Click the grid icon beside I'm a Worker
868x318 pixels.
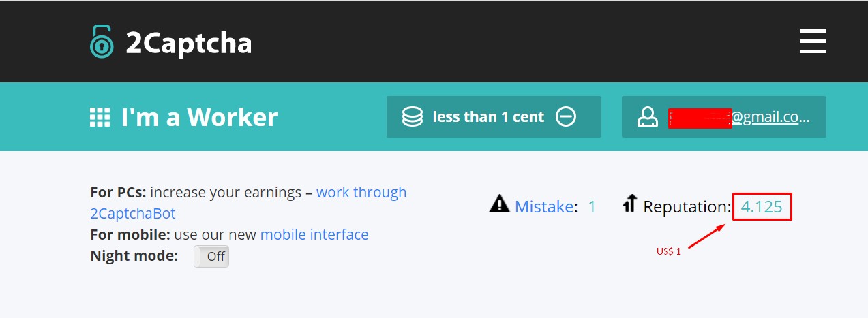[100, 117]
